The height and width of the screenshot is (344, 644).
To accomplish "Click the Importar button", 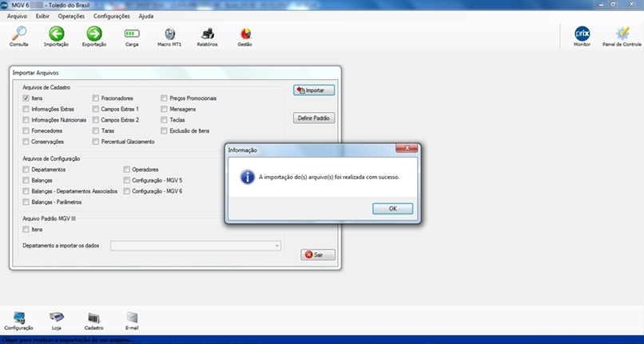I will 314,90.
